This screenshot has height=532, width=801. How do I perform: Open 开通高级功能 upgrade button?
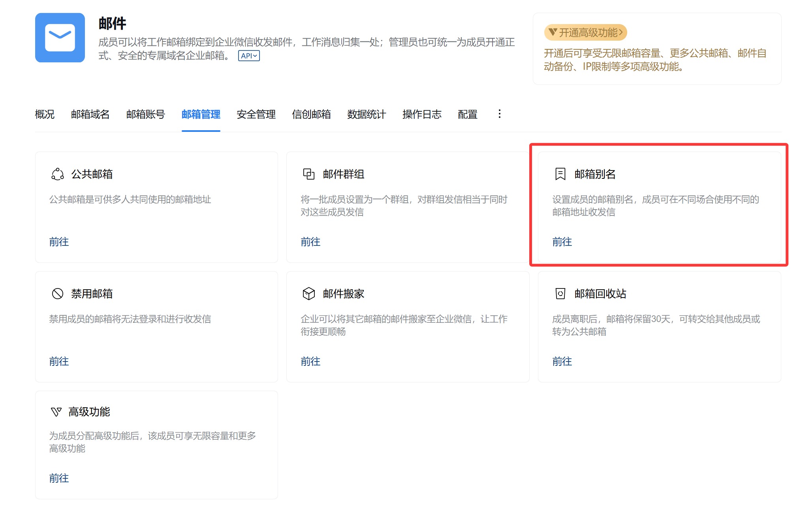point(585,32)
